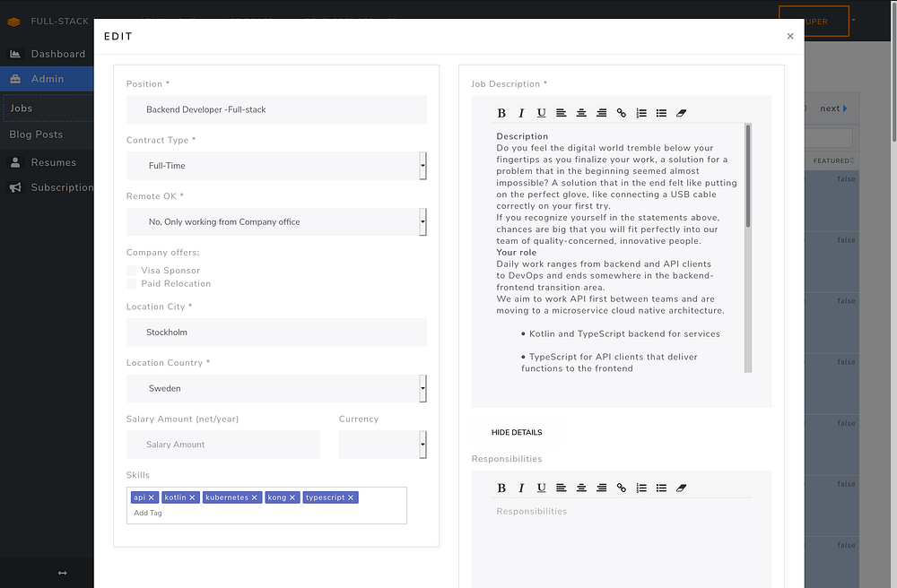The height and width of the screenshot is (588, 897).
Task: Click the FULL-STACK logo link
Action: [48, 22]
